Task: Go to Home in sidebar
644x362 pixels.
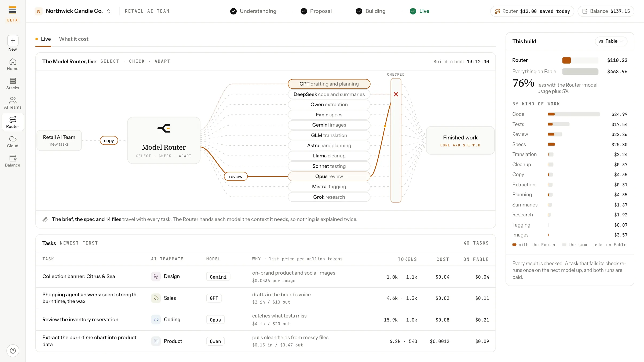Action: pos(13,65)
